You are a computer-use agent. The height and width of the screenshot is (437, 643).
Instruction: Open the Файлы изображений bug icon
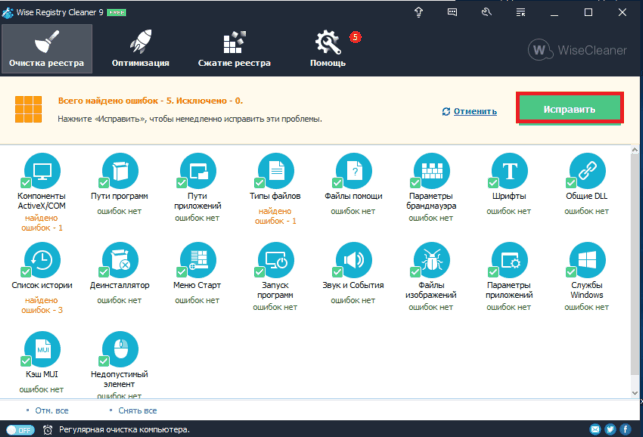431,260
